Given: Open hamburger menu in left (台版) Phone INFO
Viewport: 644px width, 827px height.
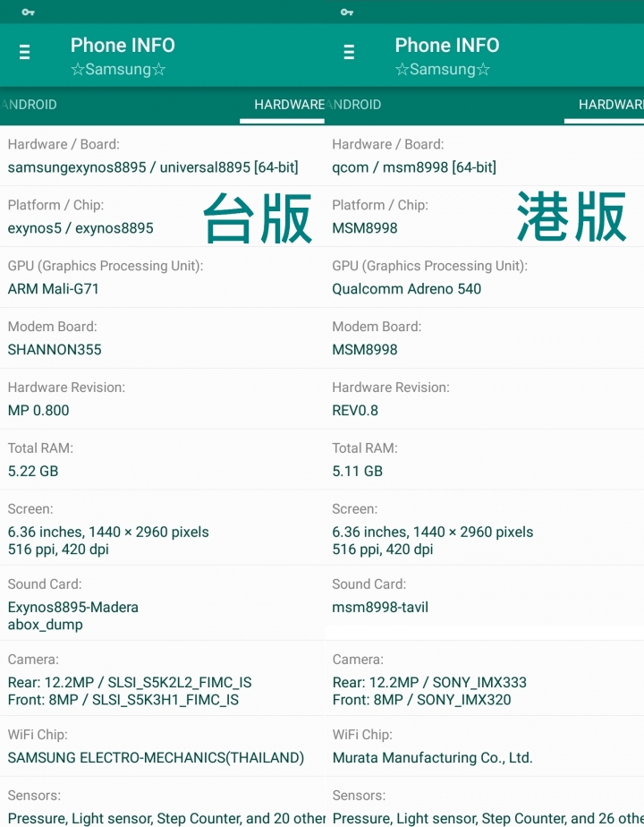Looking at the screenshot, I should pos(24,52).
